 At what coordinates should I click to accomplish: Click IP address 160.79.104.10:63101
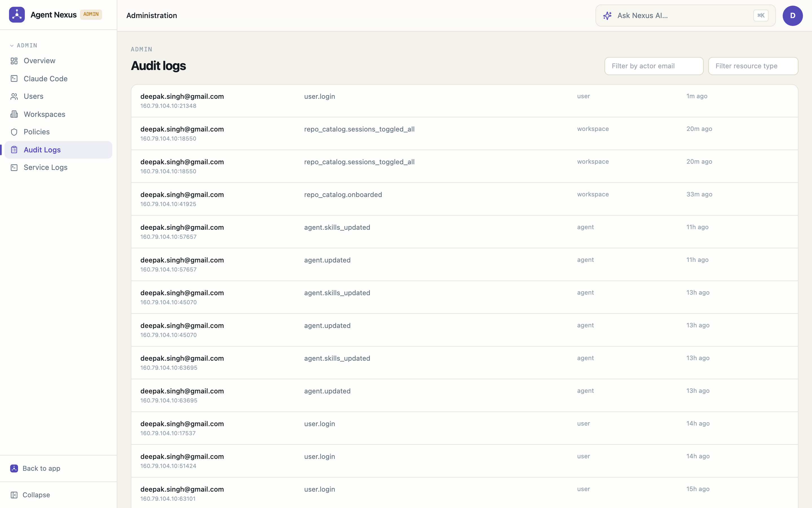(168, 499)
